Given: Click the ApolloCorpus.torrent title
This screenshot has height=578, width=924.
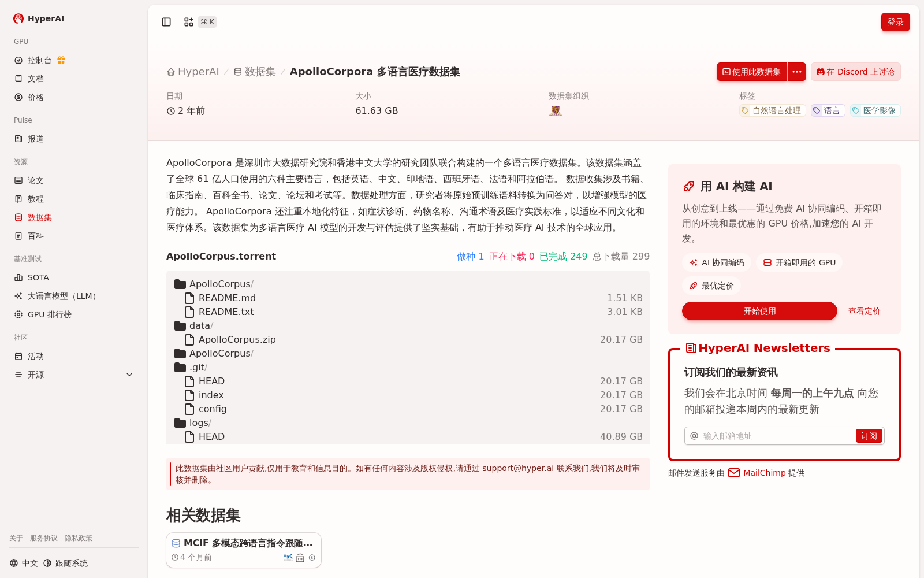Looking at the screenshot, I should tap(221, 256).
